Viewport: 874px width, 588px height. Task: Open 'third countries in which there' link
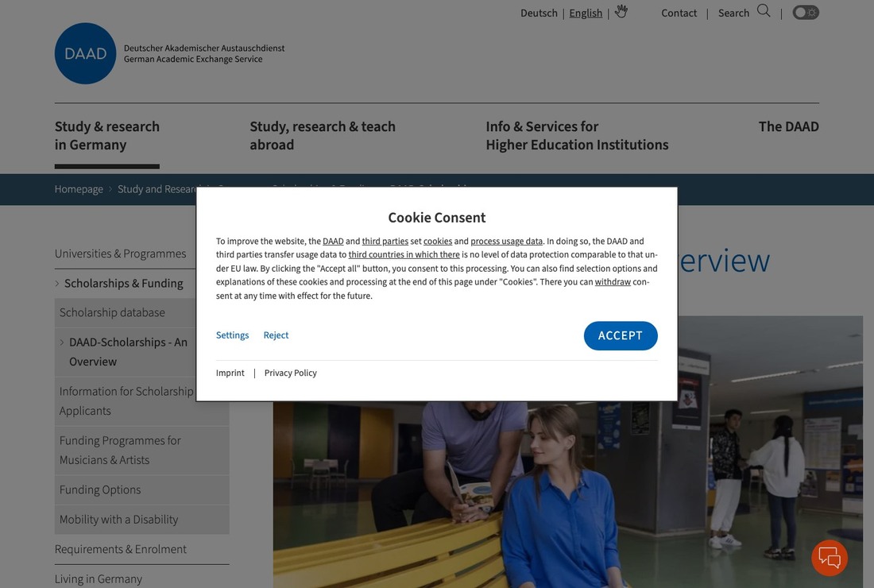click(x=404, y=255)
